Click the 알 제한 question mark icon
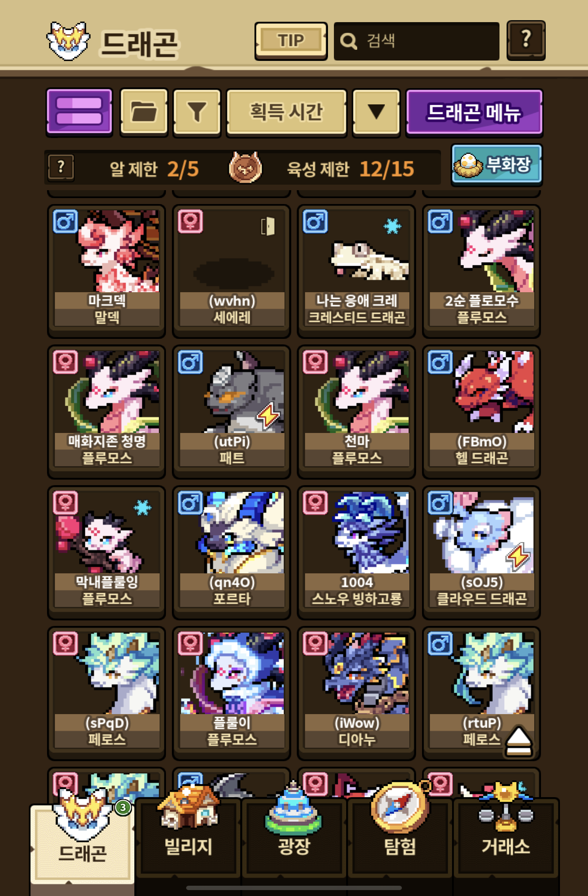Screen dimensions: 588x896 click(61, 168)
